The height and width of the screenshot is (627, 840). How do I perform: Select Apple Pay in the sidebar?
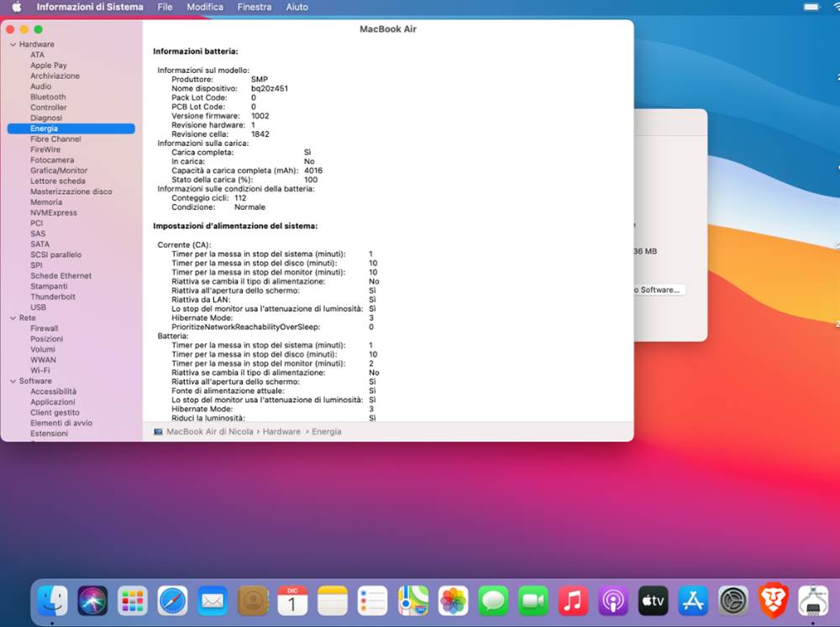49,65
